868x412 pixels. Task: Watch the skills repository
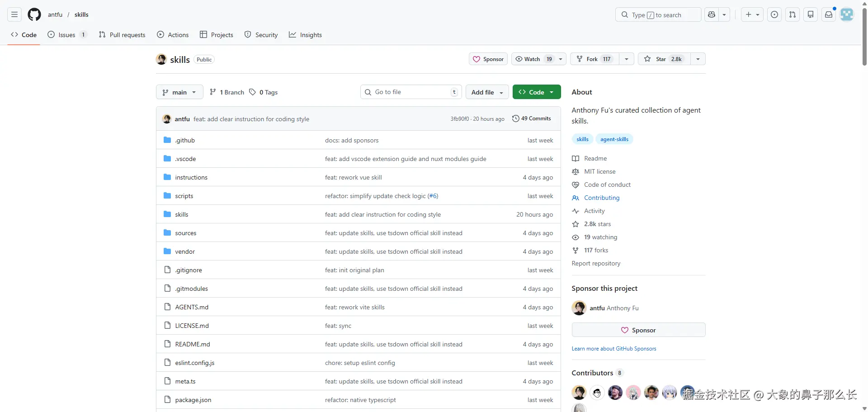click(x=533, y=59)
